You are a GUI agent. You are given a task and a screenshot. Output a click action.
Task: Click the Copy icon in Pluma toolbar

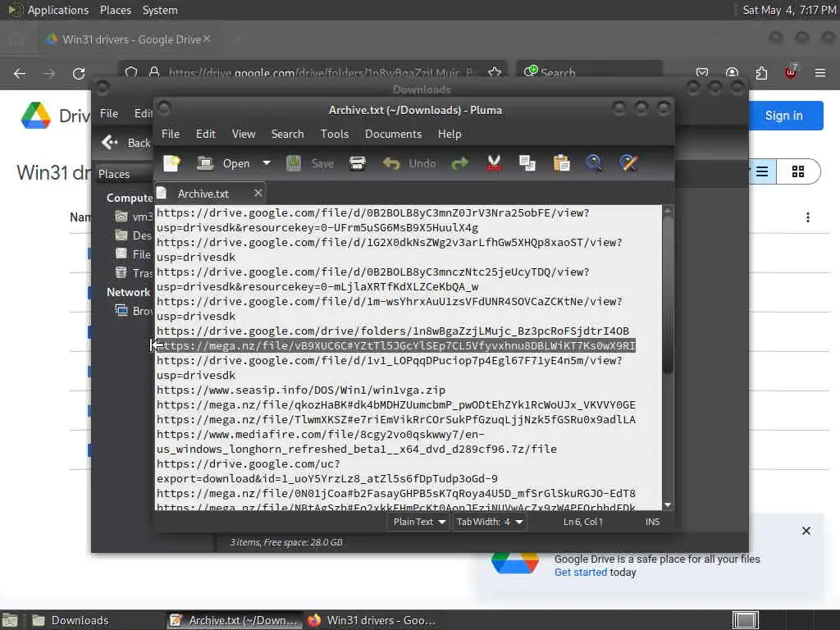click(x=527, y=163)
